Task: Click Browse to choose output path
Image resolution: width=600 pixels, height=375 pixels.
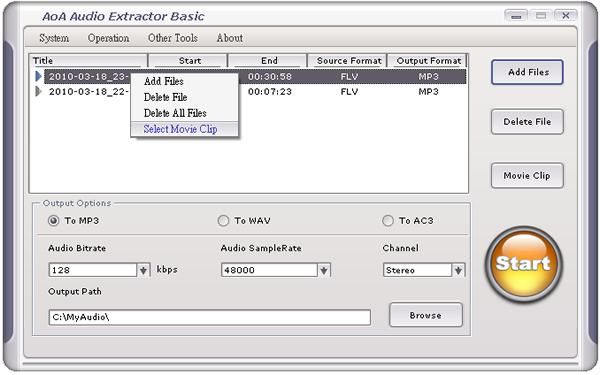Action: click(426, 315)
